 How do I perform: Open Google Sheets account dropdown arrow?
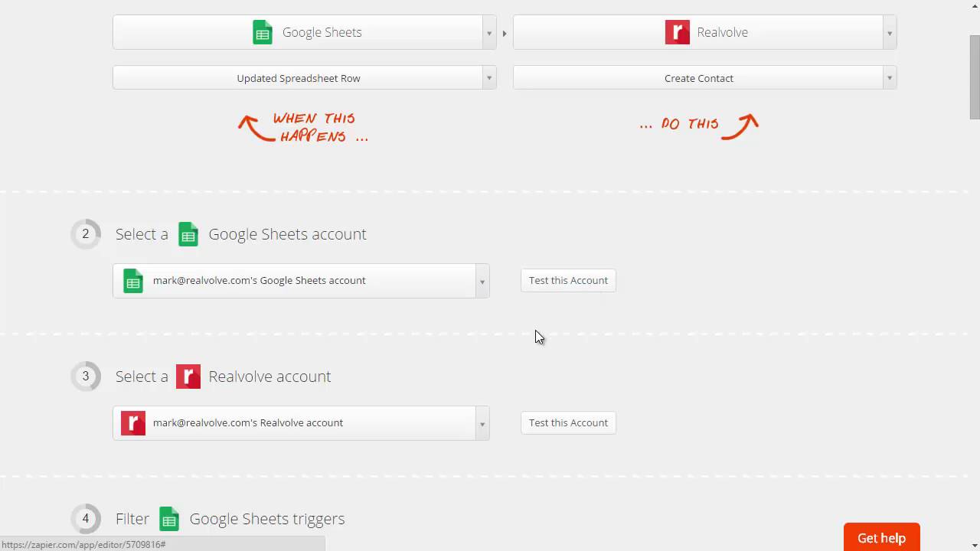[482, 281]
